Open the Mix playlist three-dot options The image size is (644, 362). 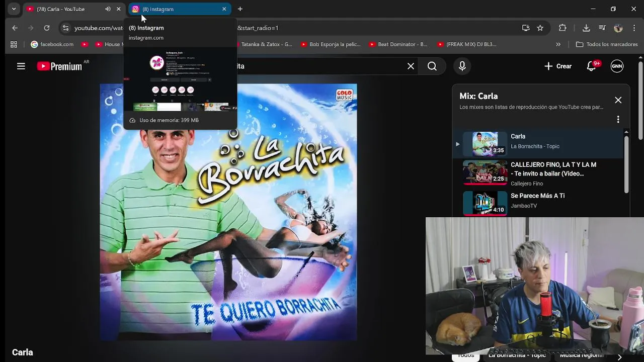618,120
